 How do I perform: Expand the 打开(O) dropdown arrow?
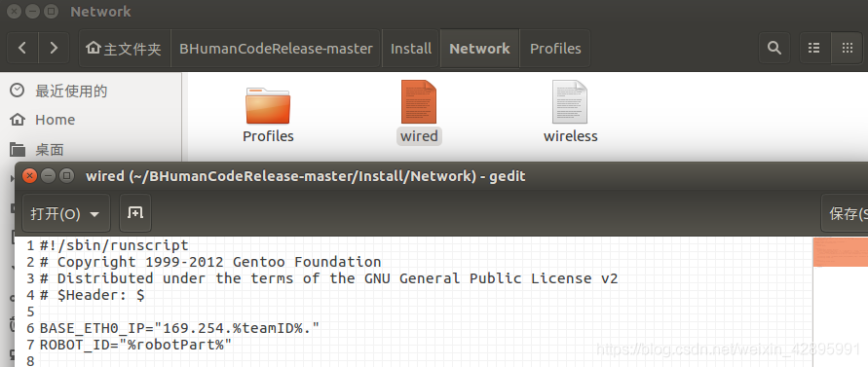(x=94, y=214)
